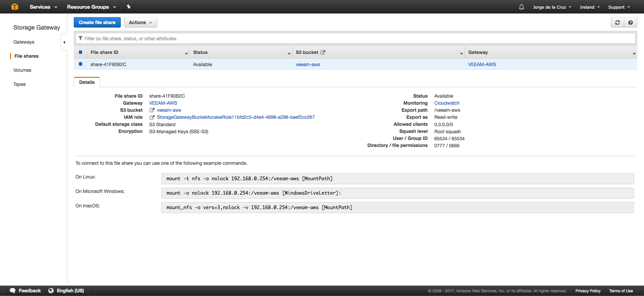Open the Services dropdown menu
The image size is (644, 296).
(43, 7)
